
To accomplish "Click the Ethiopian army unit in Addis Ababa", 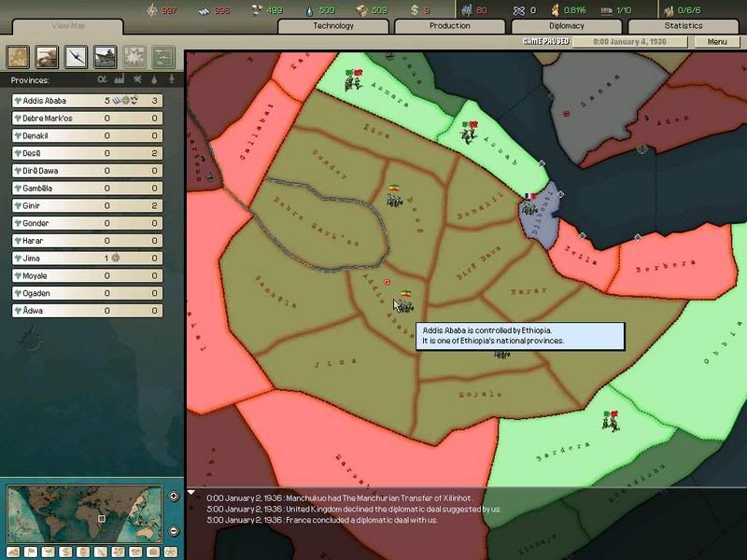I will point(406,299).
